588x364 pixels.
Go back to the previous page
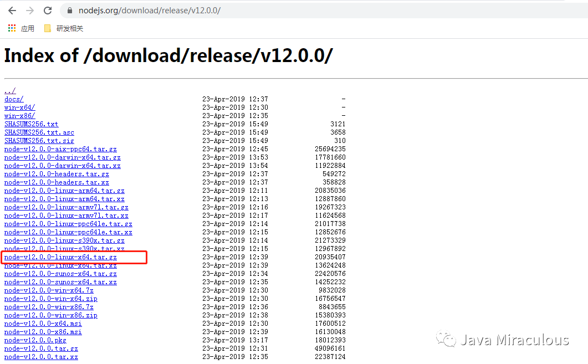pos(12,11)
